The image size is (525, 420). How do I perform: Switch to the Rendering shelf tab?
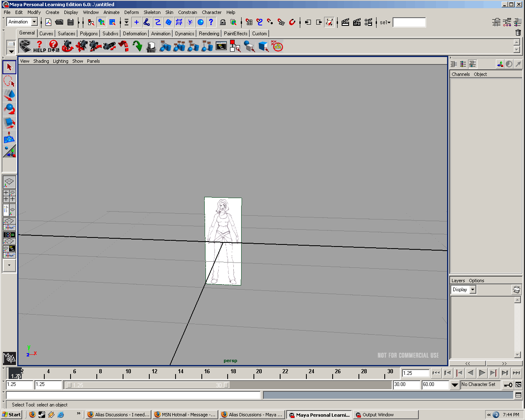209,34
